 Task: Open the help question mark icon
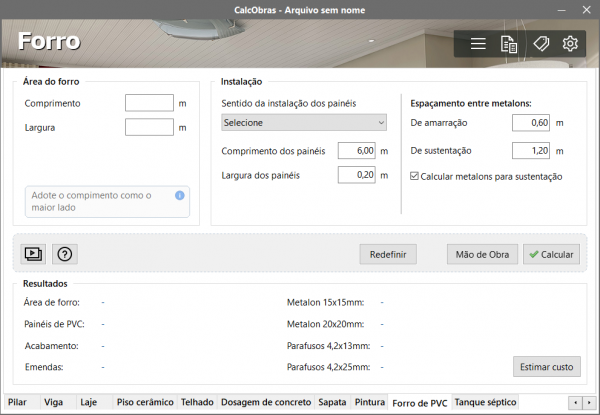tap(64, 254)
